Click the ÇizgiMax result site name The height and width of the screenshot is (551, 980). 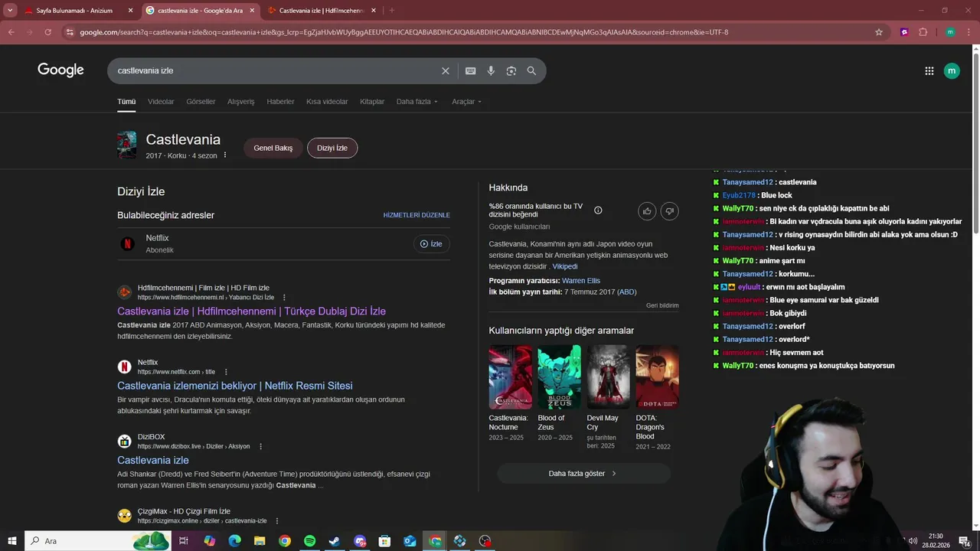[x=184, y=511]
